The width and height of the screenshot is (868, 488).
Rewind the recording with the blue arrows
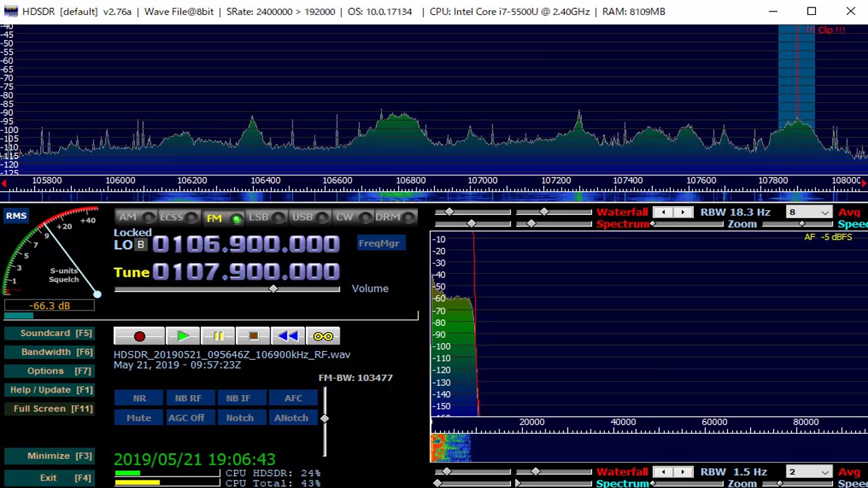coord(288,336)
